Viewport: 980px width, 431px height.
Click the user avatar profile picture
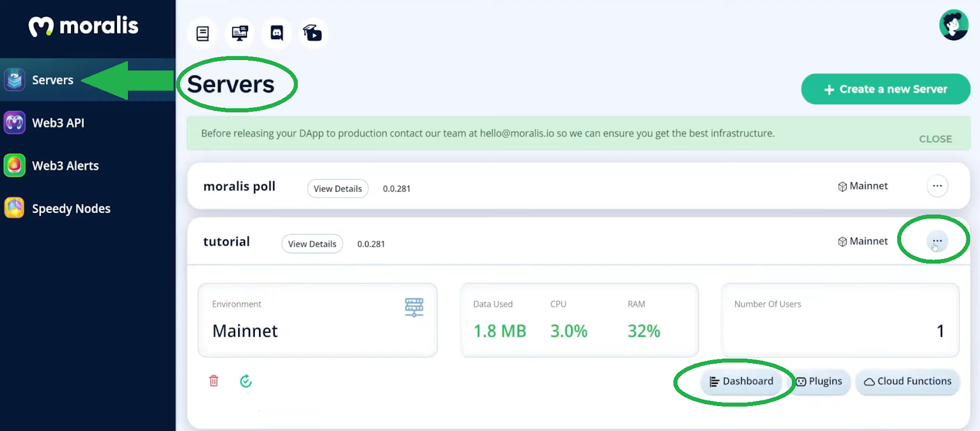pos(954,25)
